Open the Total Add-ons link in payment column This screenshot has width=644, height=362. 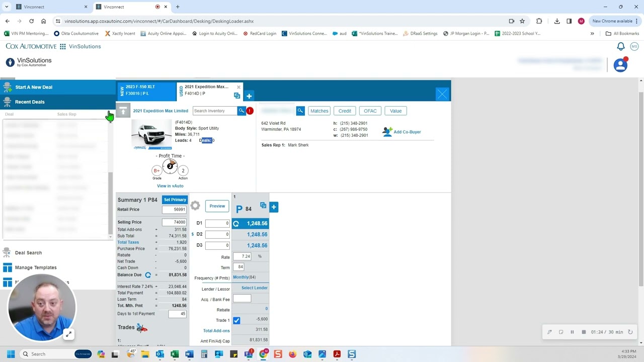216,331
